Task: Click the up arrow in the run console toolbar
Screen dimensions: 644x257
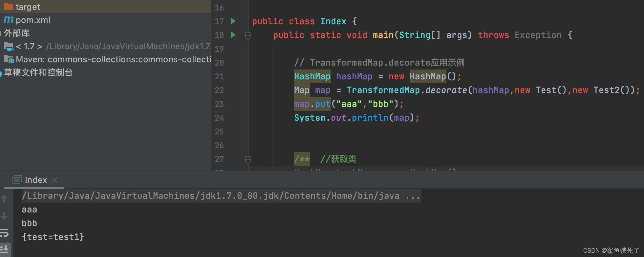Action: click(x=4, y=198)
